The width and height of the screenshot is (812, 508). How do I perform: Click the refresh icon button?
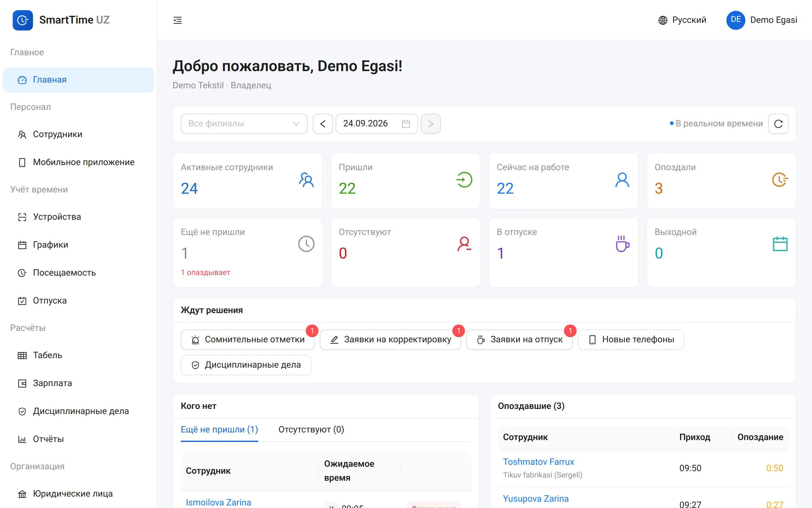[778, 124]
